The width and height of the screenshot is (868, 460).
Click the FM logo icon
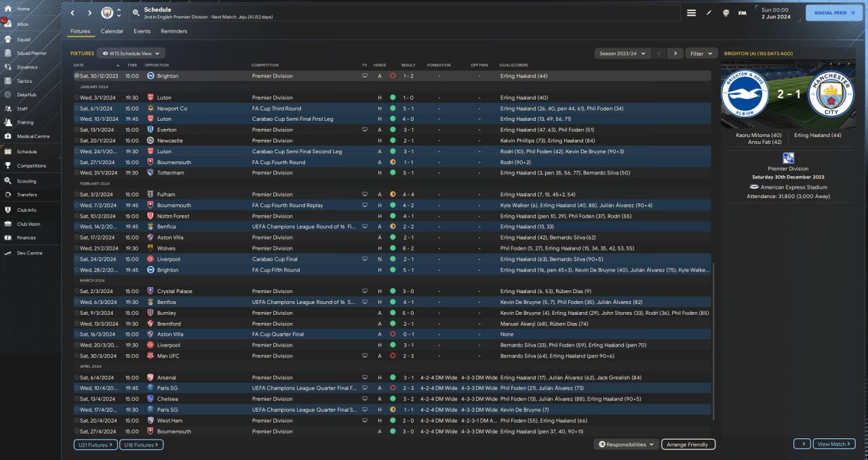point(742,13)
